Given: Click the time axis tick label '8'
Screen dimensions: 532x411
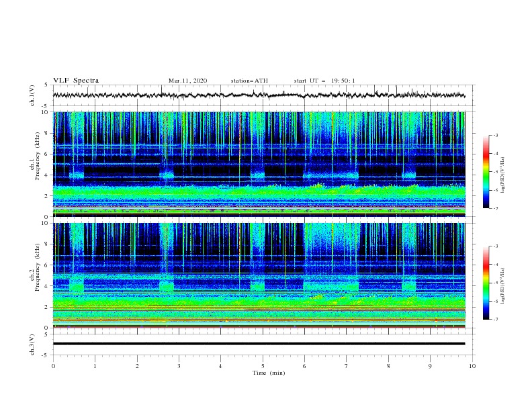Looking at the screenshot, I should pyautogui.click(x=388, y=366).
